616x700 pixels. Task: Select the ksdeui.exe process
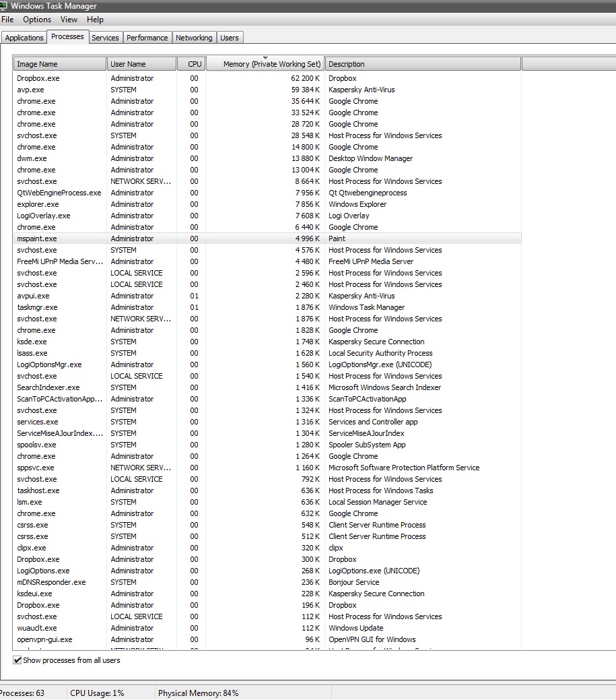[267, 594]
